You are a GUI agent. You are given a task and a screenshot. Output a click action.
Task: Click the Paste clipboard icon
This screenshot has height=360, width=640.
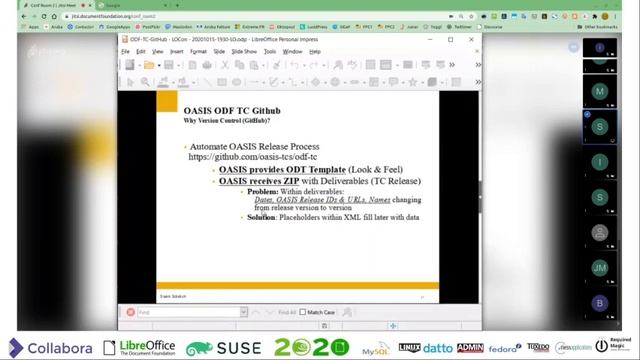click(254, 65)
